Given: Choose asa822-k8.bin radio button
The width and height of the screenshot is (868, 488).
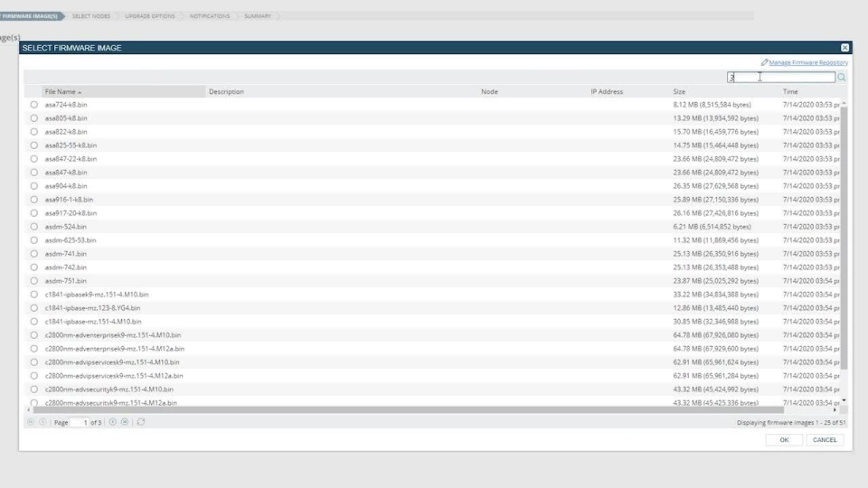Looking at the screenshot, I should pos(34,132).
